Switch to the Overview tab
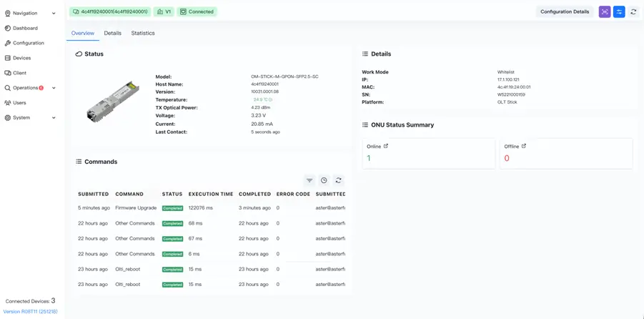 tap(82, 34)
